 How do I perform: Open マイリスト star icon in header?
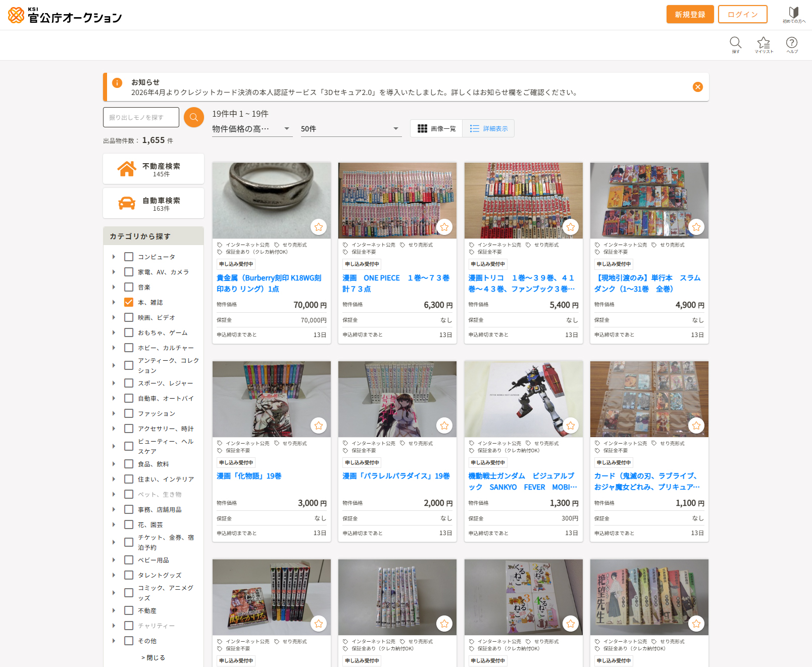click(764, 44)
